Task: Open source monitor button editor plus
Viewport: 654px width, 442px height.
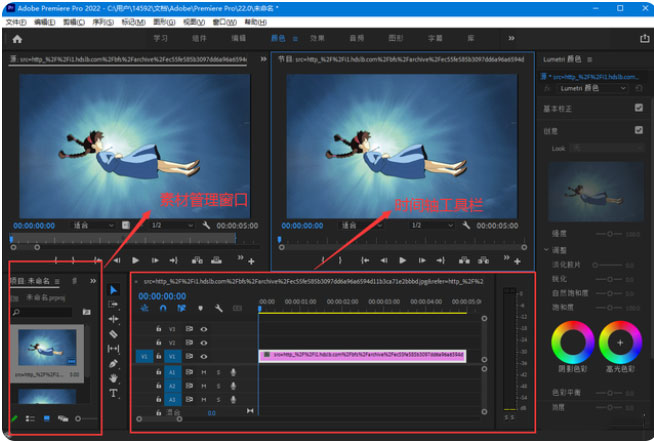Action: click(251, 261)
